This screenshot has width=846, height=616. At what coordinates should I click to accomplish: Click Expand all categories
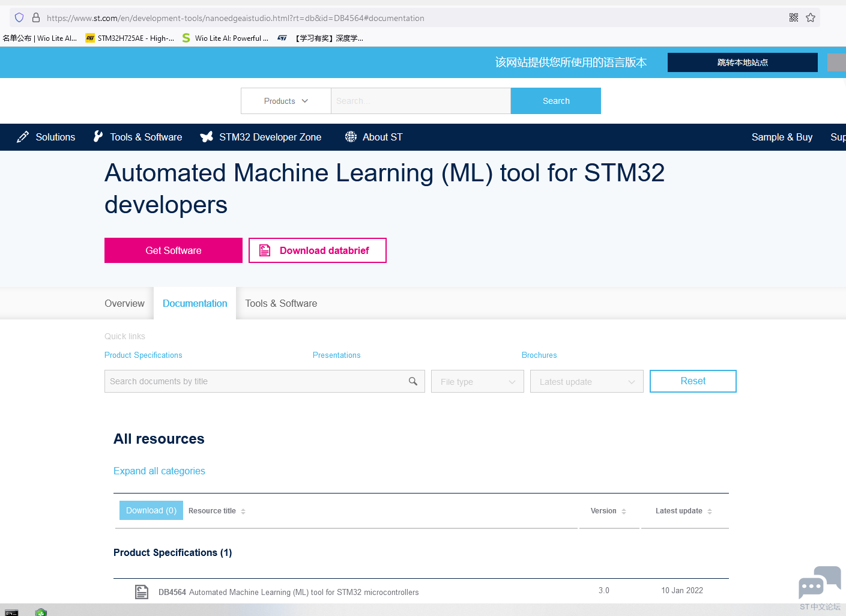pyautogui.click(x=159, y=471)
